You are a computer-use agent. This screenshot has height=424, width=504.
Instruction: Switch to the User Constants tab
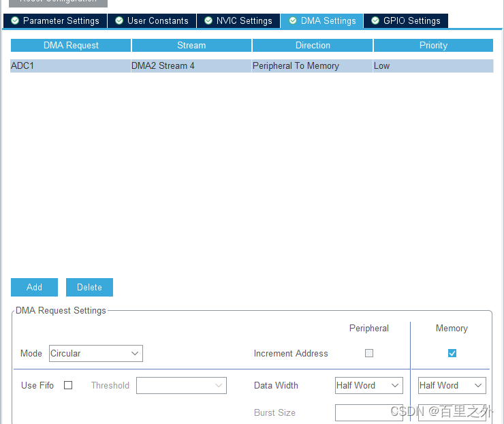pyautogui.click(x=152, y=21)
